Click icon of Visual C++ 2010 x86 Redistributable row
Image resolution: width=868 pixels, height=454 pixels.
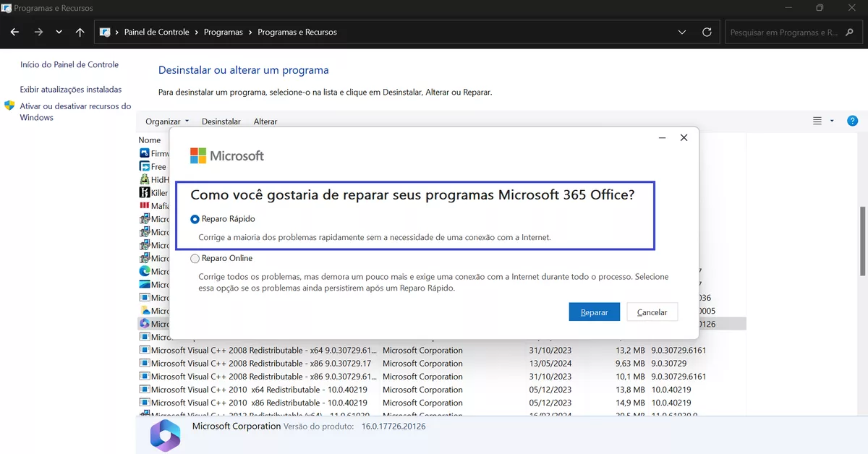[x=144, y=403]
